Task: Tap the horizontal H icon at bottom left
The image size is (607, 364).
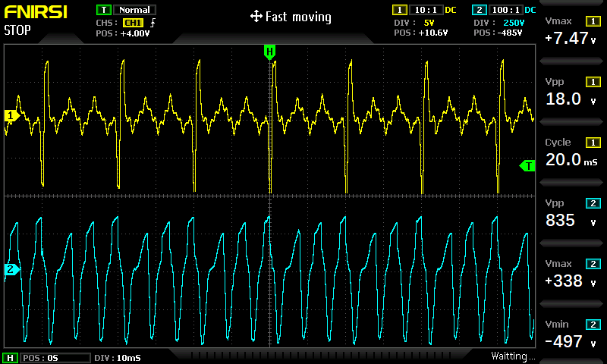Action: [x=11, y=357]
